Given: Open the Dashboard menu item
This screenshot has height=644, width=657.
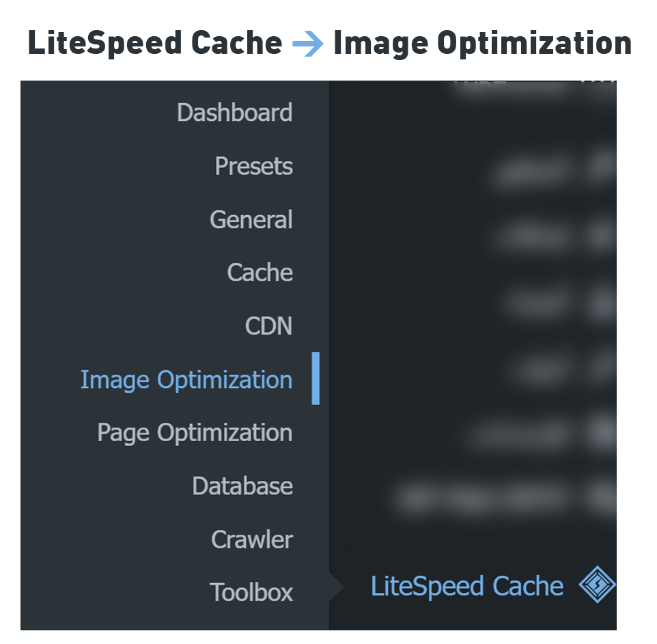Looking at the screenshot, I should [235, 113].
